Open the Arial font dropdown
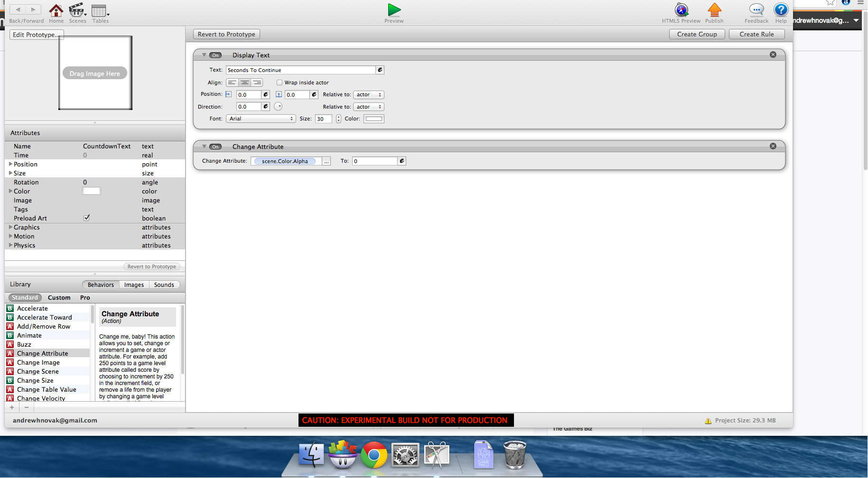Screen dimensions: 868x478 click(261, 119)
